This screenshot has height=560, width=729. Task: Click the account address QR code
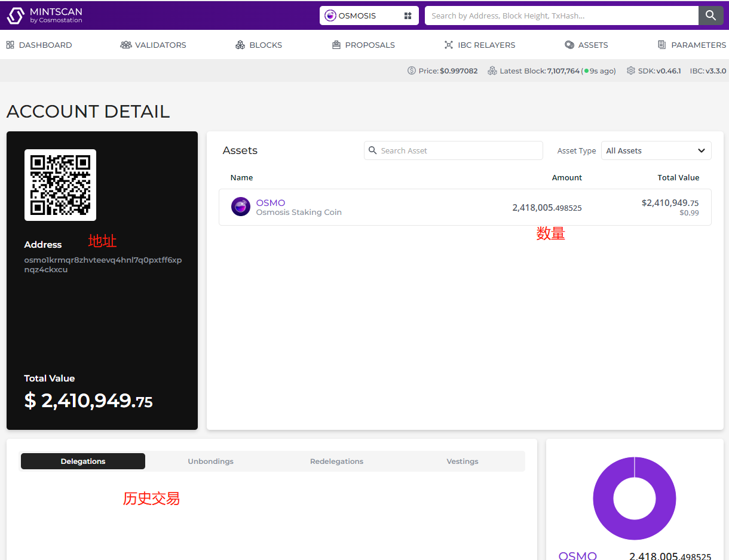coord(60,185)
